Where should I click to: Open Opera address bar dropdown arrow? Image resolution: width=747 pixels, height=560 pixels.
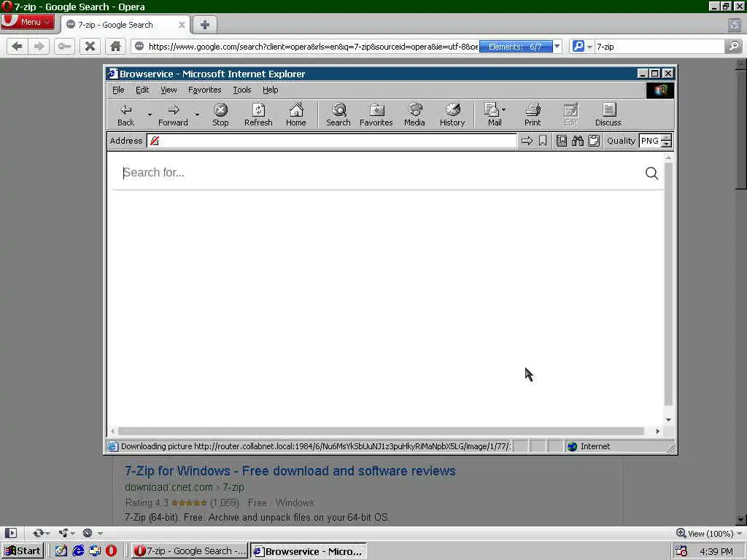557,46
